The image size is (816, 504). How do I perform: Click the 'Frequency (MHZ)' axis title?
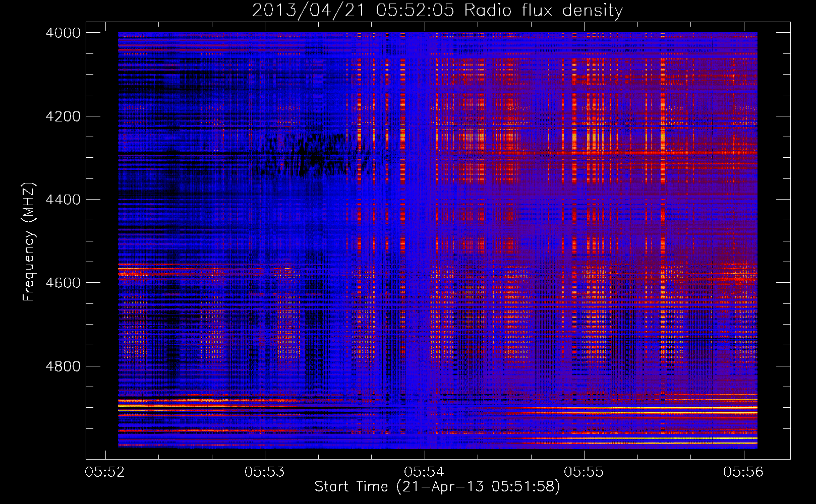pos(28,242)
